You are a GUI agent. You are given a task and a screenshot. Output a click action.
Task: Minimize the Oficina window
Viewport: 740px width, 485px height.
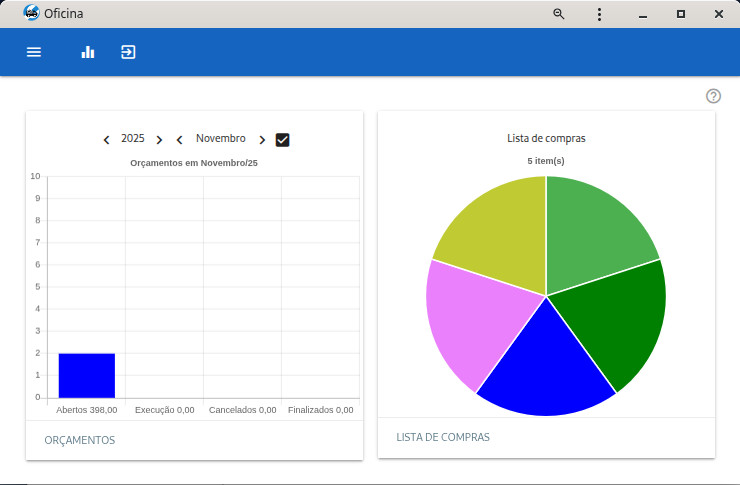coord(641,14)
